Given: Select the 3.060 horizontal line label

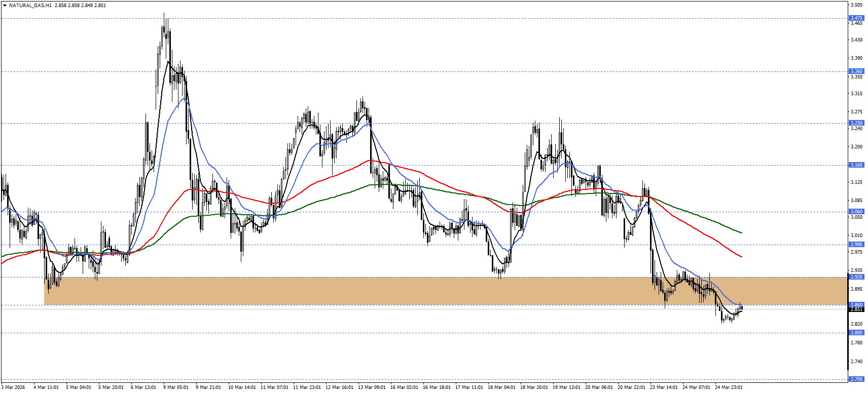Looking at the screenshot, I should coord(856,212).
